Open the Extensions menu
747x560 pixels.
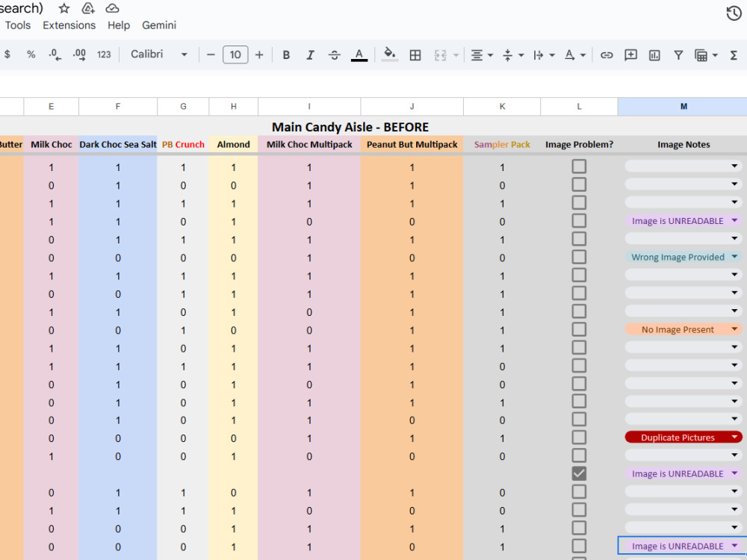69,25
